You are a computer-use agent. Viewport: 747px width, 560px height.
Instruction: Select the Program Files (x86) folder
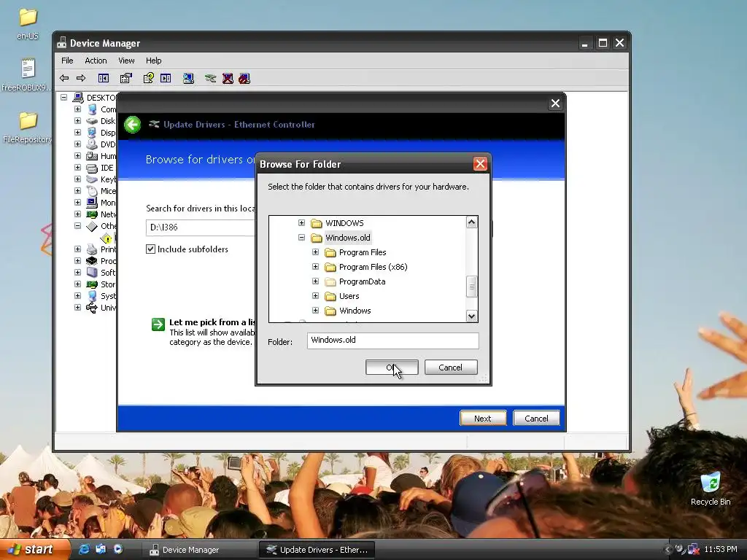point(373,267)
